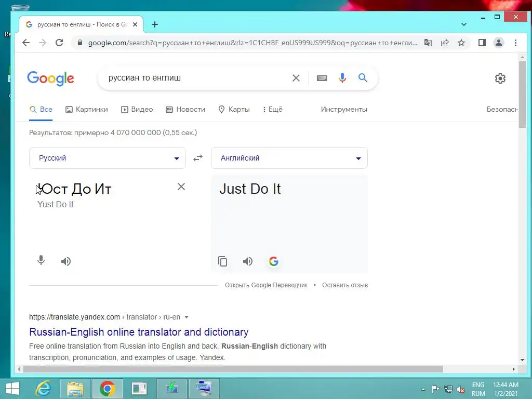Open the Chrome profile avatar
This screenshot has width=532, height=399.
click(x=499, y=43)
